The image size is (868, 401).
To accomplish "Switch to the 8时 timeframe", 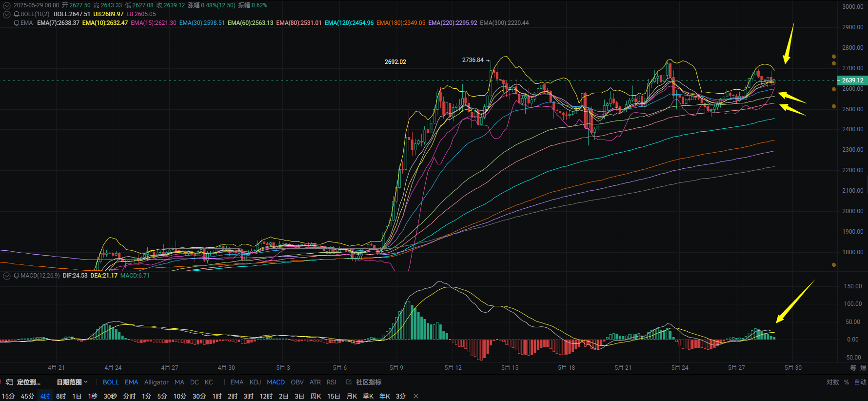I will (61, 396).
